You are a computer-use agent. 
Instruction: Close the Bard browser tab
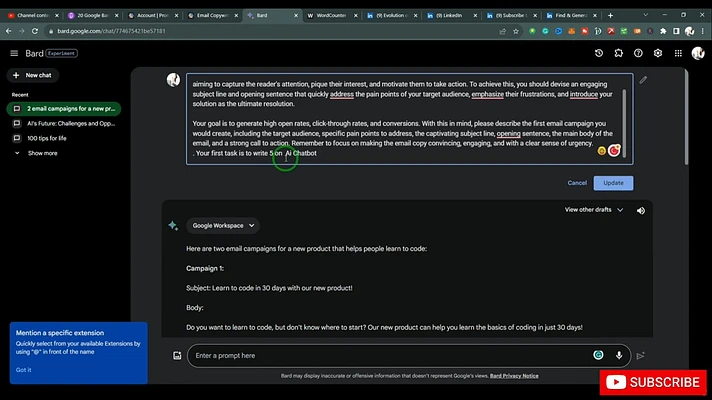coord(296,15)
